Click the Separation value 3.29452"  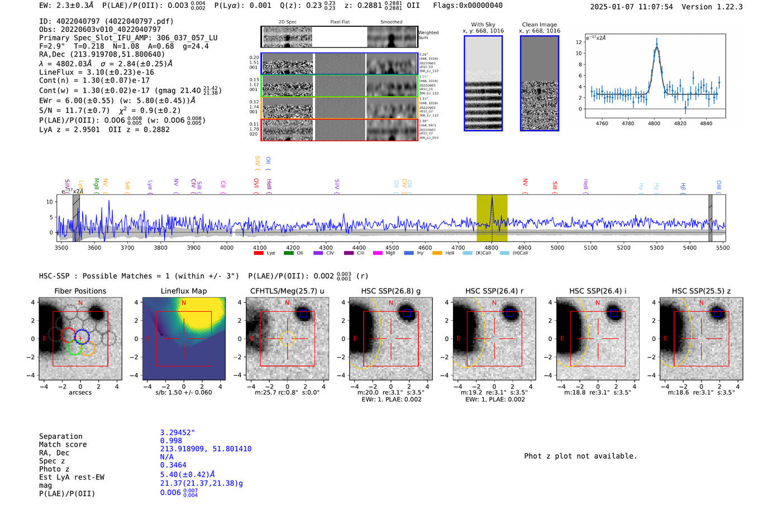(x=178, y=433)
